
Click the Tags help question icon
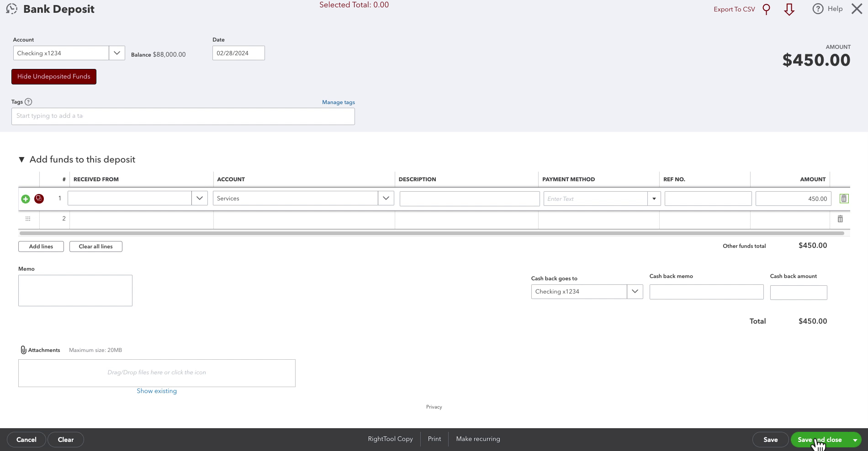click(x=28, y=102)
